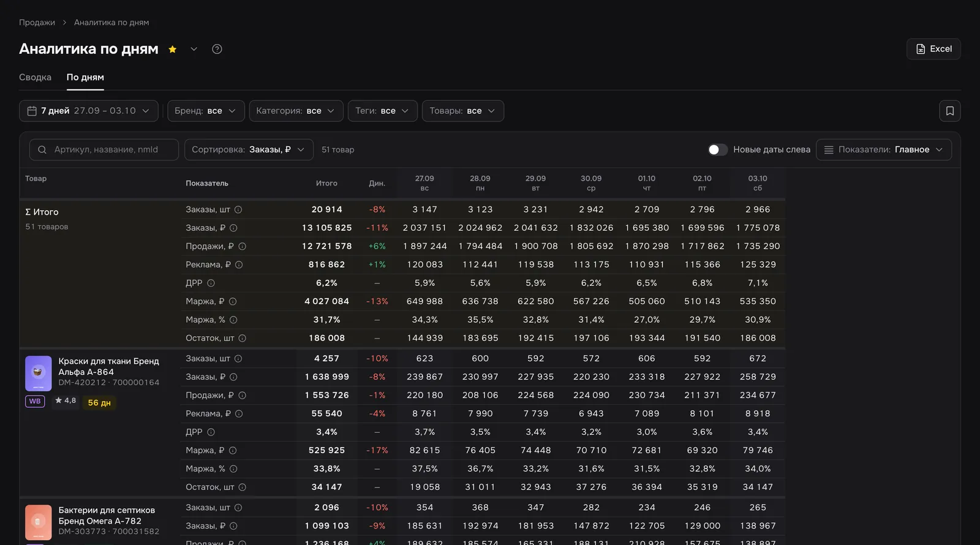The width and height of the screenshot is (980, 545).
Task: Open the Теги: все filter dropdown
Action: (382, 111)
